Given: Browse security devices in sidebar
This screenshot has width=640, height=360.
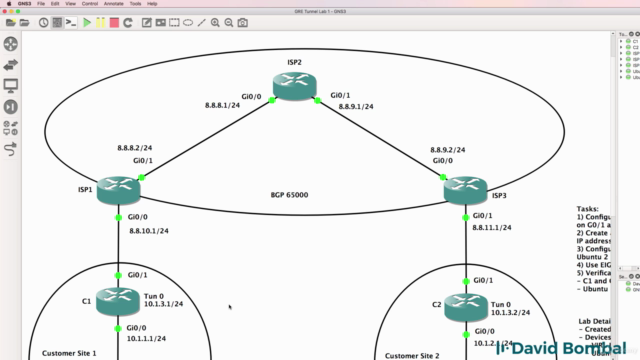Looking at the screenshot, I should pyautogui.click(x=11, y=107).
